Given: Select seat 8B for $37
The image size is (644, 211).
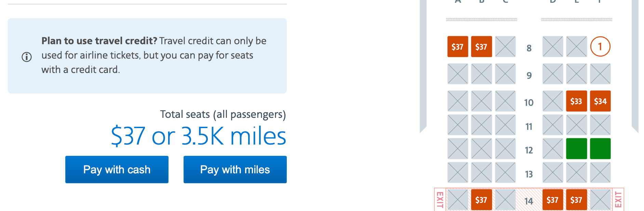Looking at the screenshot, I should [x=481, y=47].
